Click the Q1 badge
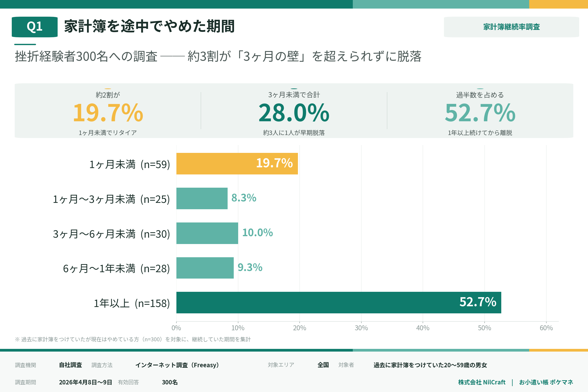588x392 pixels. [35, 27]
